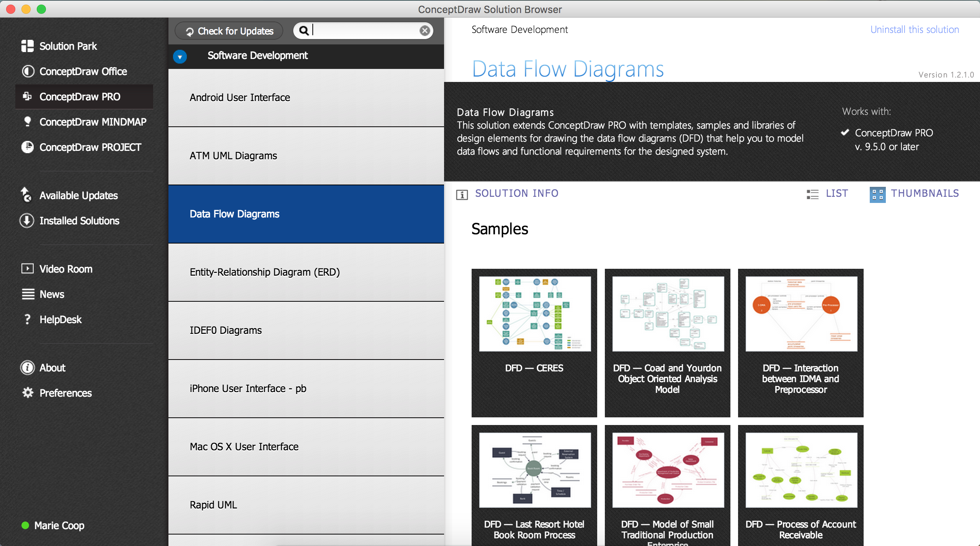Collapse the Software Development category
Screen dimensions: 980x546
click(x=180, y=57)
